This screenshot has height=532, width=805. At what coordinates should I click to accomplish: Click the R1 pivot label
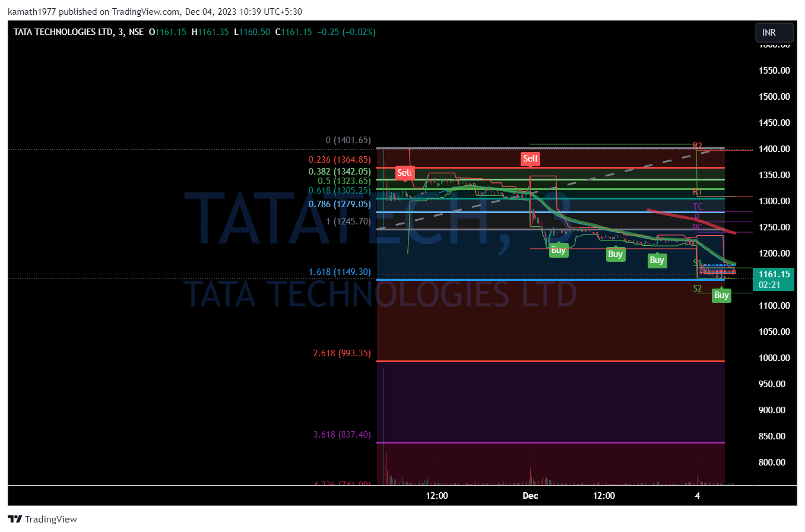click(698, 192)
